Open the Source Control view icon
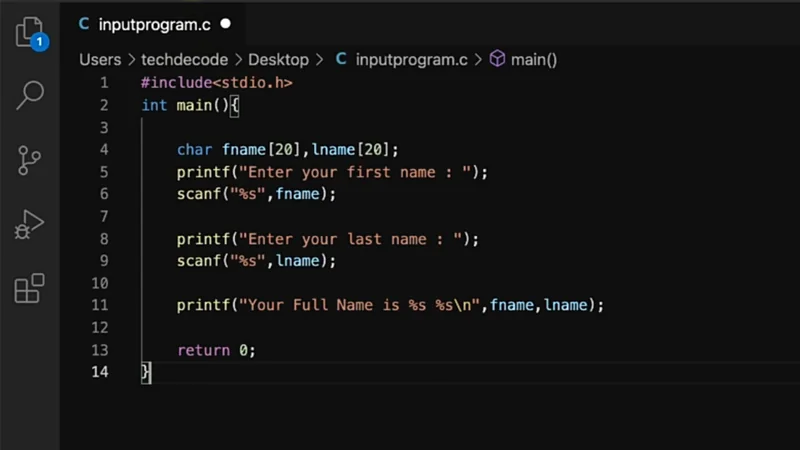 (x=29, y=160)
